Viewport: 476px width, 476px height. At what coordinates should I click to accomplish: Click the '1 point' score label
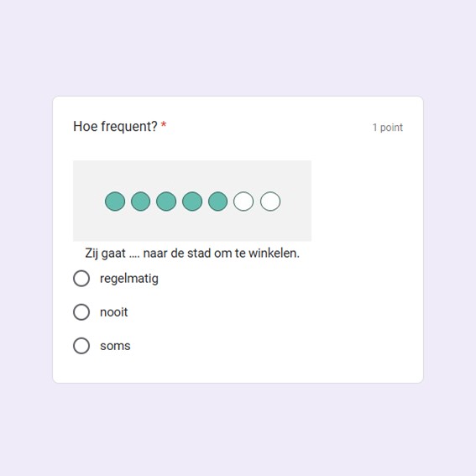pyautogui.click(x=388, y=128)
